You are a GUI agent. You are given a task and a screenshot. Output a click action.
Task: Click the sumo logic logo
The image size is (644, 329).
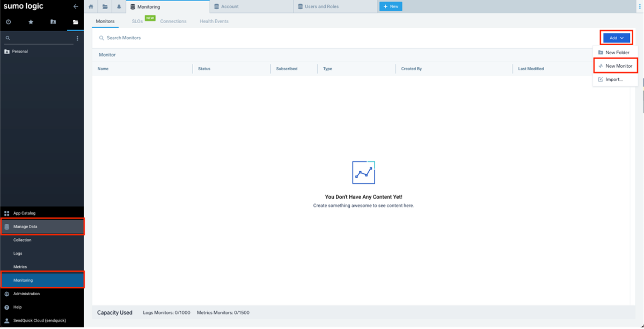[x=24, y=6]
